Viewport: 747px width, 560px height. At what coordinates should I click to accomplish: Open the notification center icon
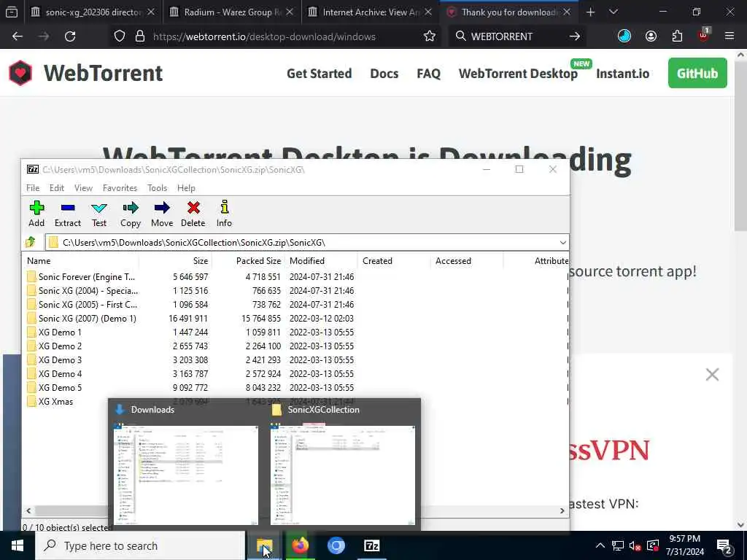724,545
